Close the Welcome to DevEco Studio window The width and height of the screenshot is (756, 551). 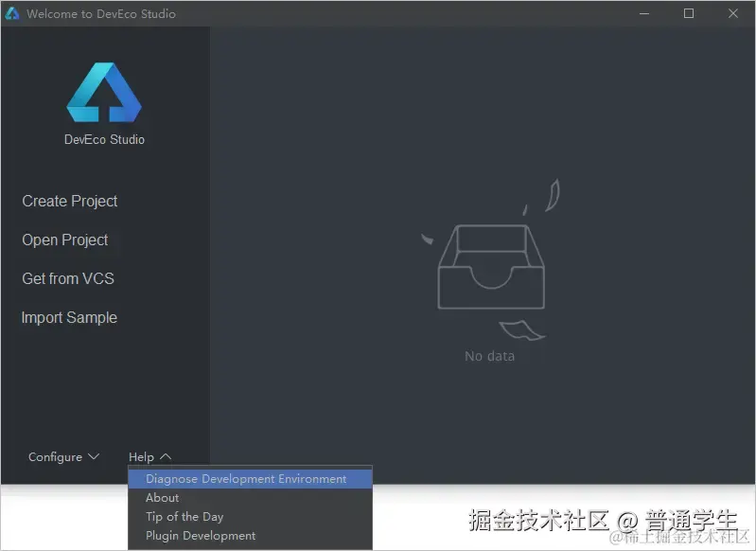point(733,13)
